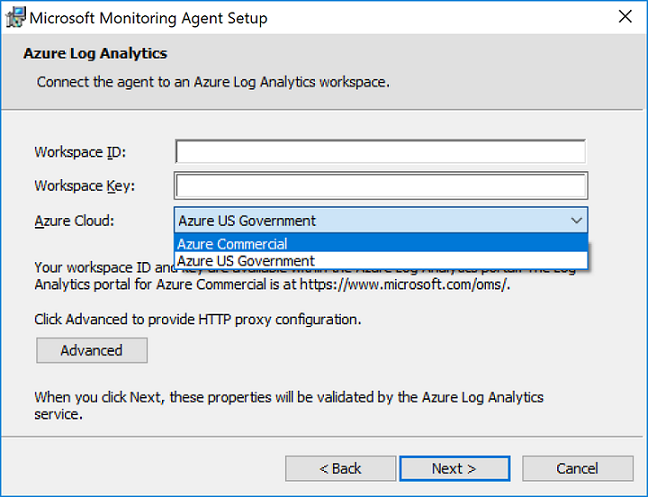Click the Monitoring Agent Setup installer icon
The image size is (648, 497).
[x=15, y=18]
